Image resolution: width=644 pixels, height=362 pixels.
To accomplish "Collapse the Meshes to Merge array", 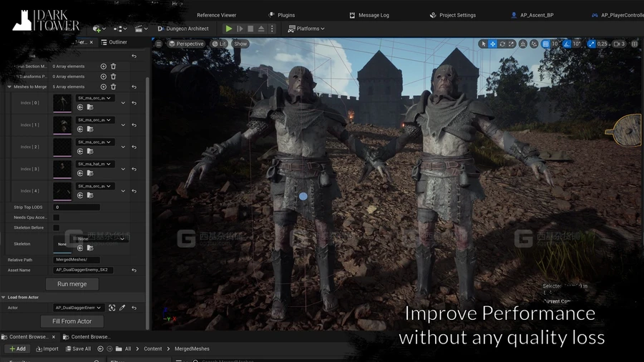I will pos(9,87).
